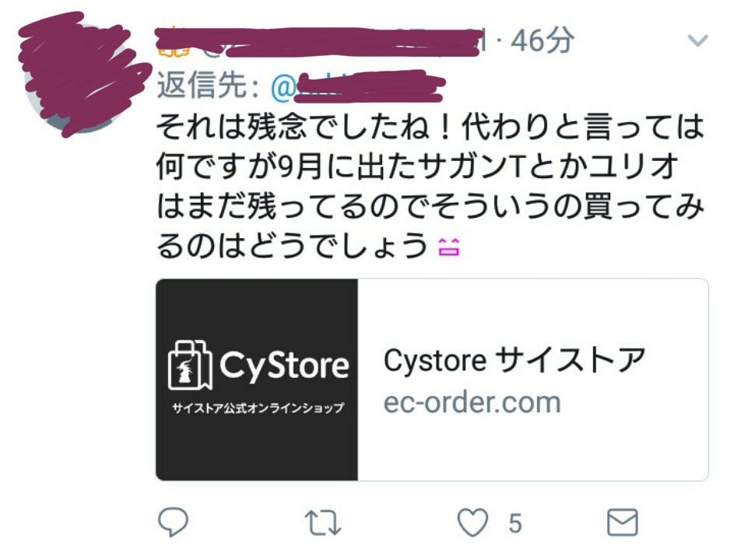This screenshot has width=734, height=560.
Task: Click the CyStore wordmark in the preview image
Action: coord(284,366)
